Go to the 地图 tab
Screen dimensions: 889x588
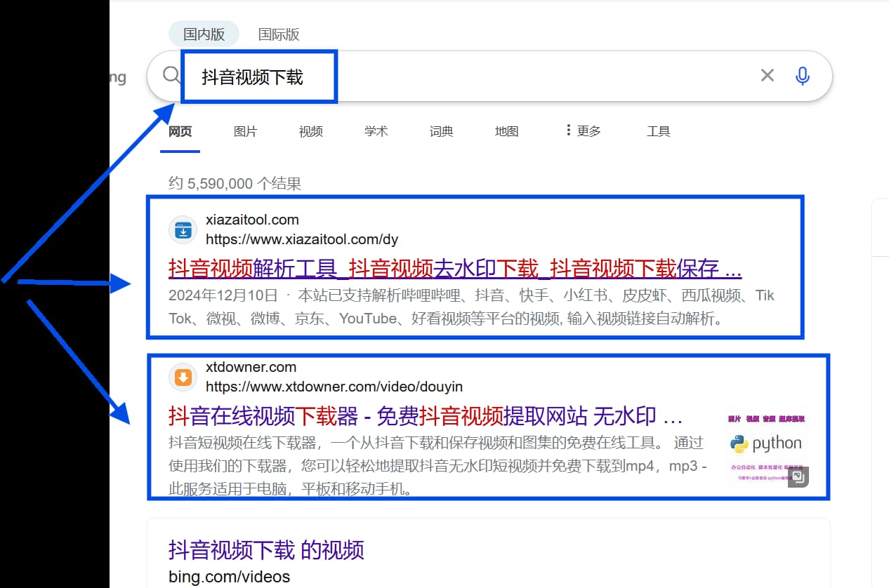506,131
